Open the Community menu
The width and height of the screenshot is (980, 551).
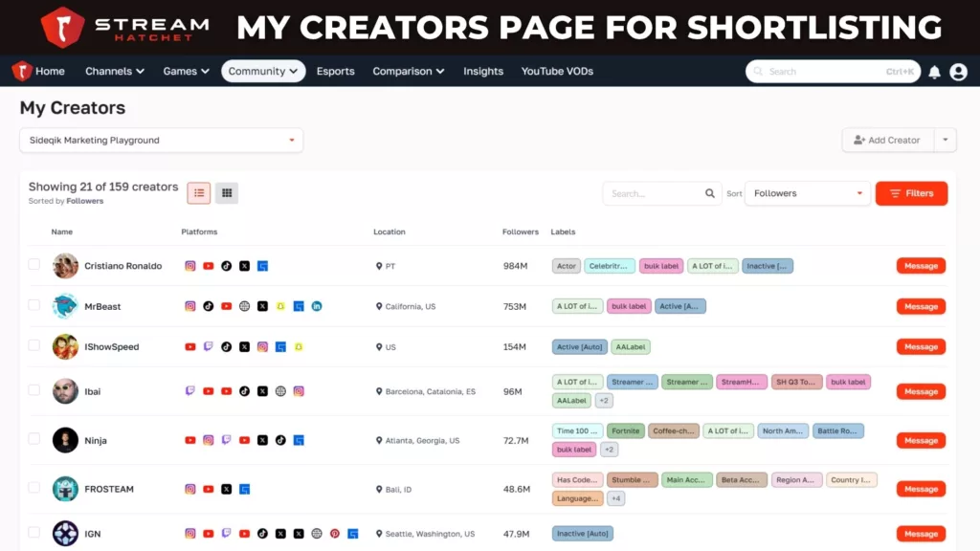coord(262,71)
